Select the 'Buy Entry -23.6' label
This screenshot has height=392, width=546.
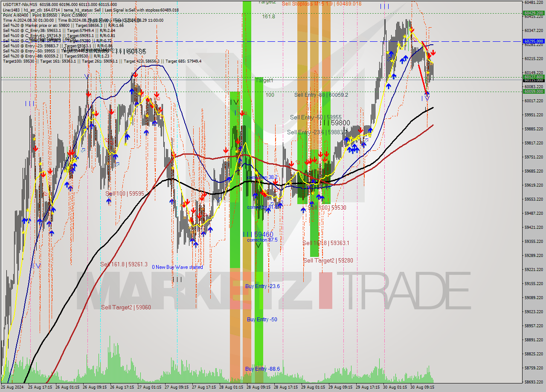point(262,286)
